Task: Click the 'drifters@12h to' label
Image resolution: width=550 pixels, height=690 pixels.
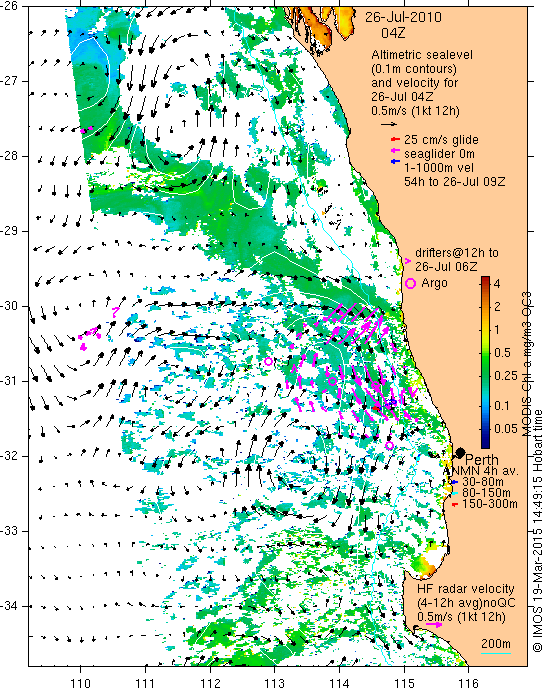Action: coord(457,253)
